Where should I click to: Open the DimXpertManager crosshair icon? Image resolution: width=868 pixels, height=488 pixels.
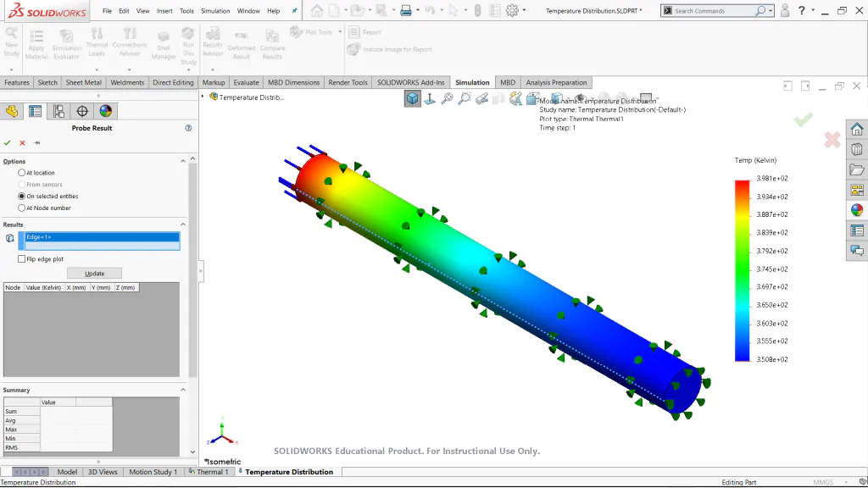click(x=82, y=111)
